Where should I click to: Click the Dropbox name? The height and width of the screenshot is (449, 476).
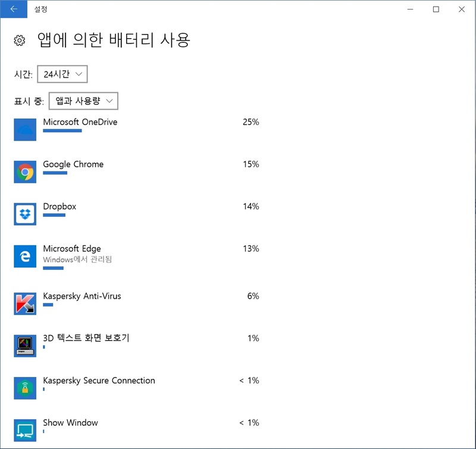point(59,207)
